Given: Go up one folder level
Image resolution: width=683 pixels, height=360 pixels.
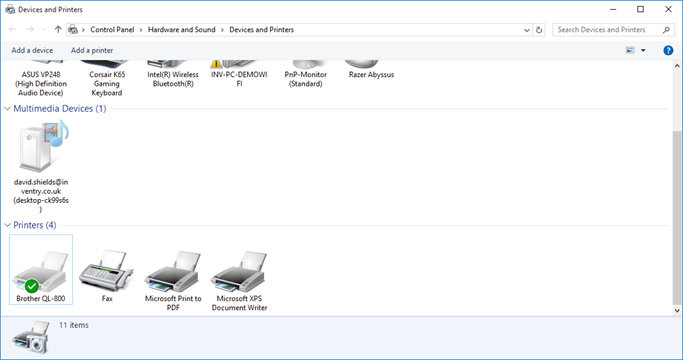Looking at the screenshot, I should coord(58,30).
